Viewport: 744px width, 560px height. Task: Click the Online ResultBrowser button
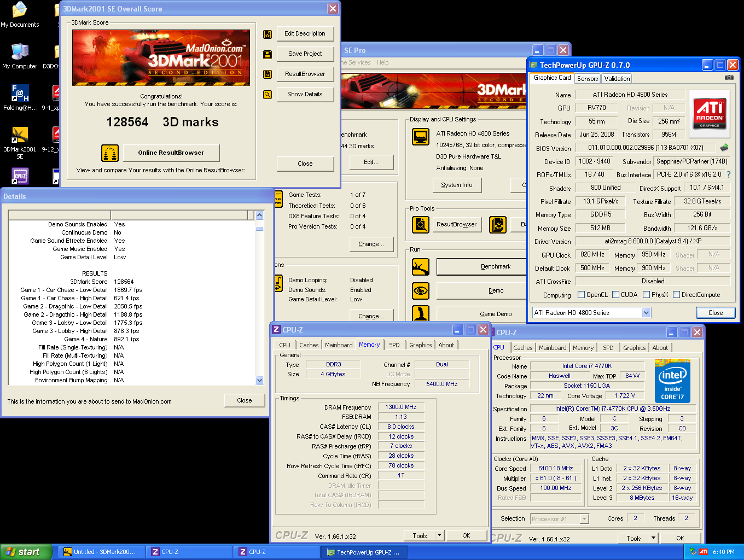coord(171,153)
